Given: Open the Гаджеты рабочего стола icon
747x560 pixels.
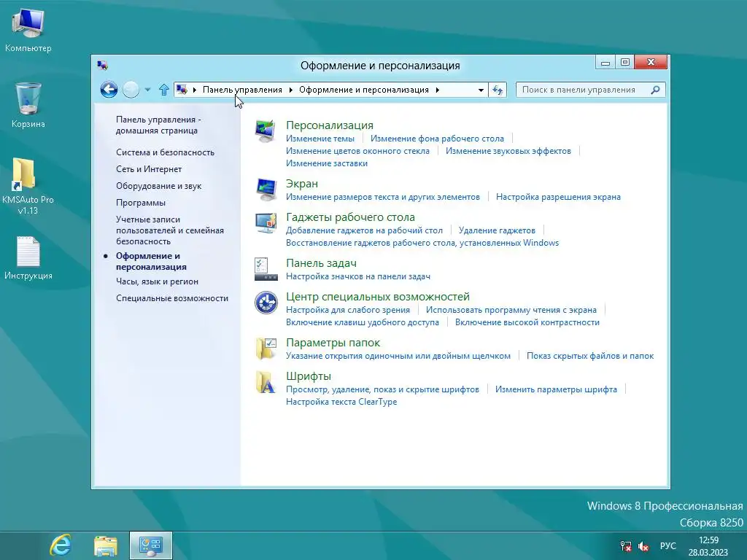Looking at the screenshot, I should (x=266, y=223).
